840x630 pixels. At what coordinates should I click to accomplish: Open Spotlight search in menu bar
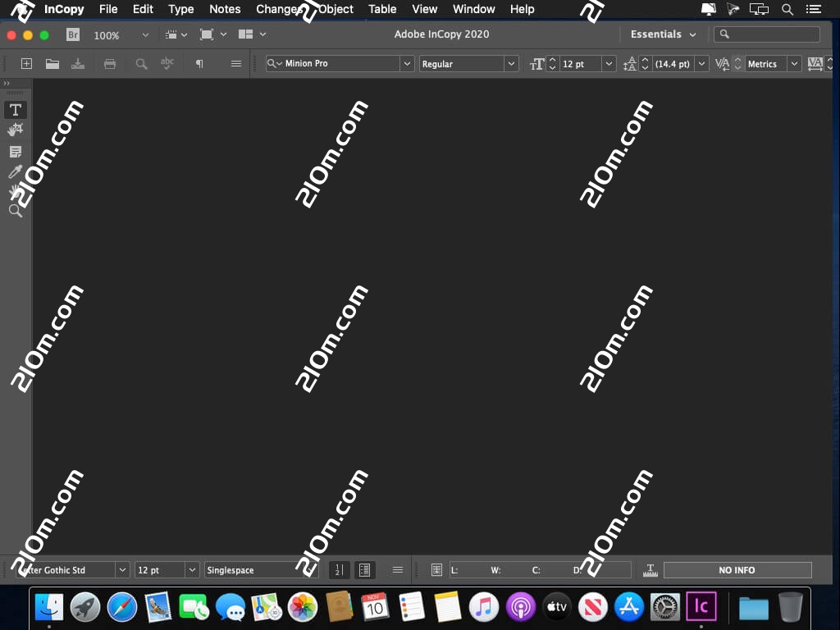[x=787, y=9]
